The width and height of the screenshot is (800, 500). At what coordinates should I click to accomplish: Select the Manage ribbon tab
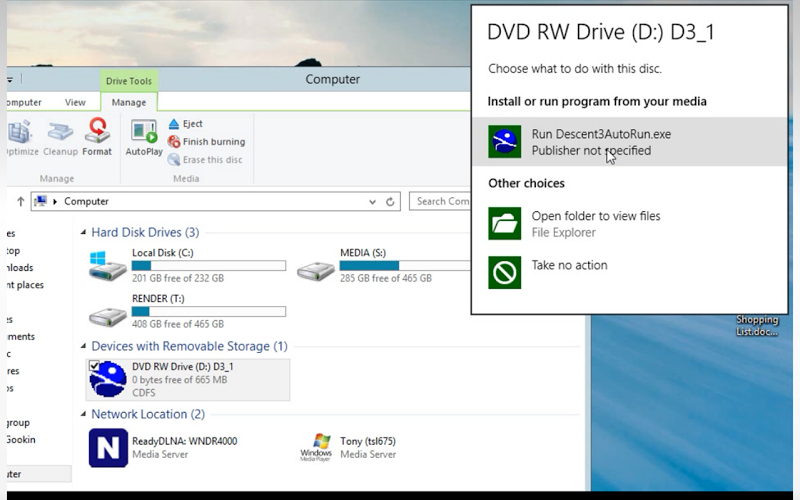point(128,102)
